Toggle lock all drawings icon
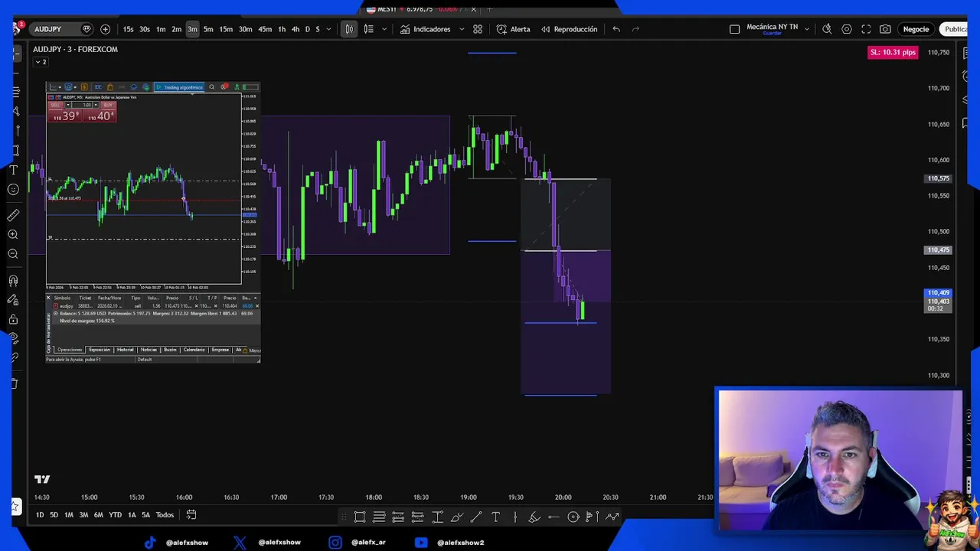 (x=13, y=319)
